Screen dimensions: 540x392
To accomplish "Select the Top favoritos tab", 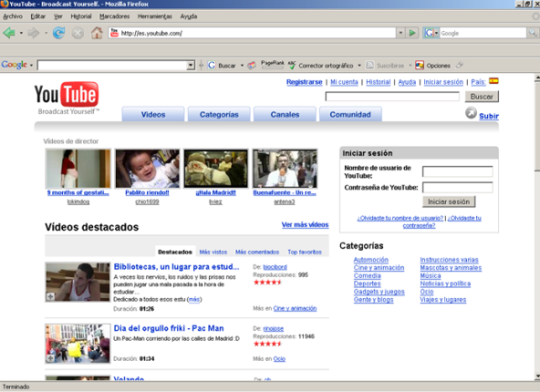I will [x=305, y=252].
